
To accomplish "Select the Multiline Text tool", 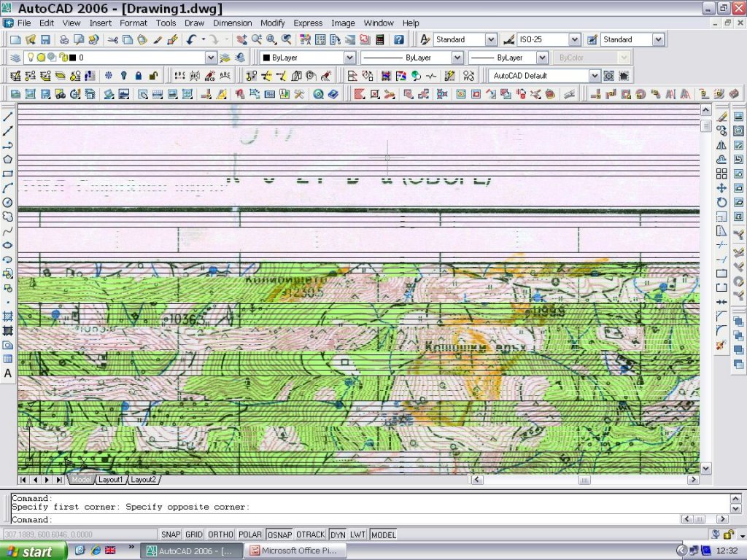I will [x=8, y=373].
